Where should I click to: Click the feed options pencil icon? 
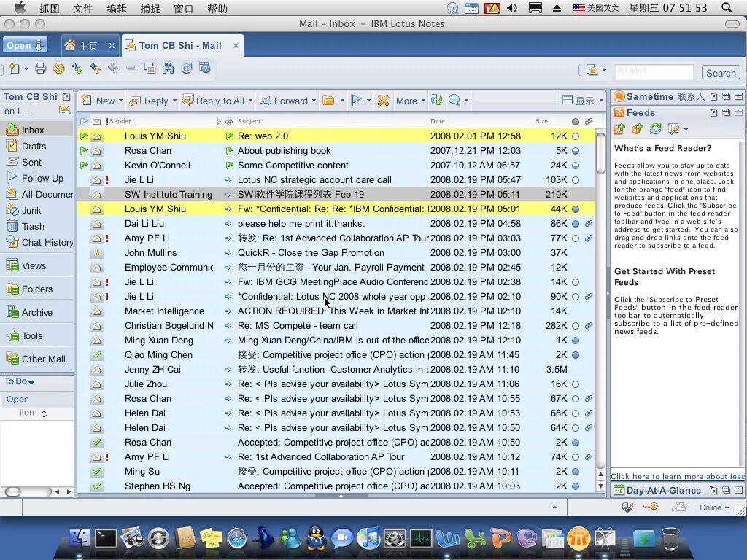point(673,128)
